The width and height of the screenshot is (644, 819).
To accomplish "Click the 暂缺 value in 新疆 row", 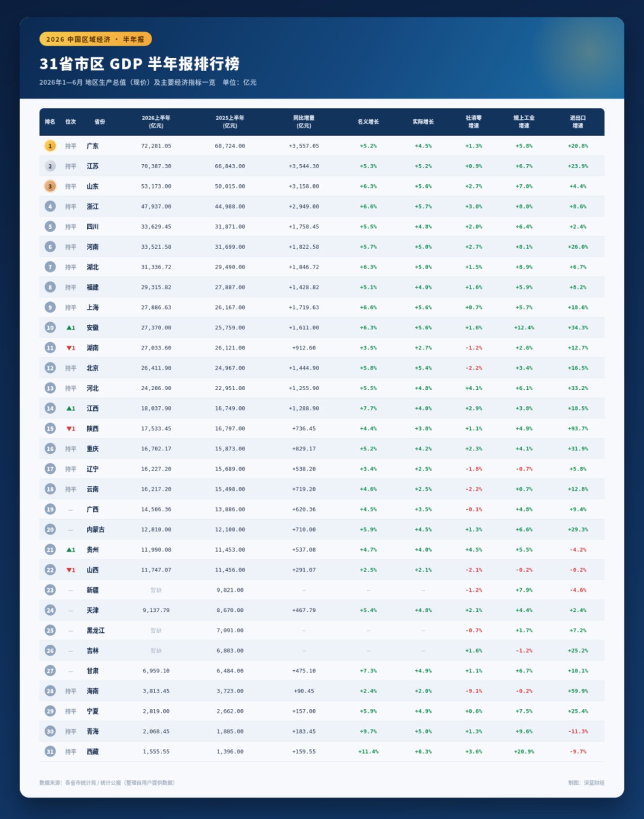I will click(156, 590).
